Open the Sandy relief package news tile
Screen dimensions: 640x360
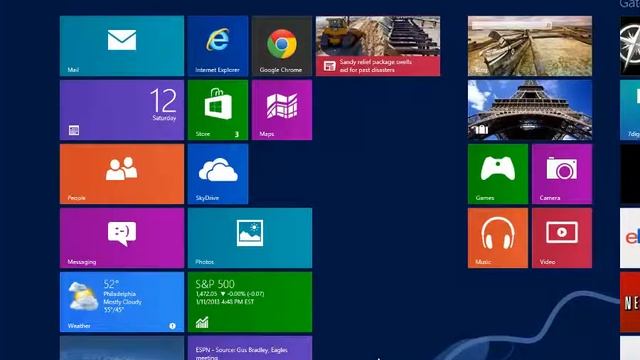point(378,46)
